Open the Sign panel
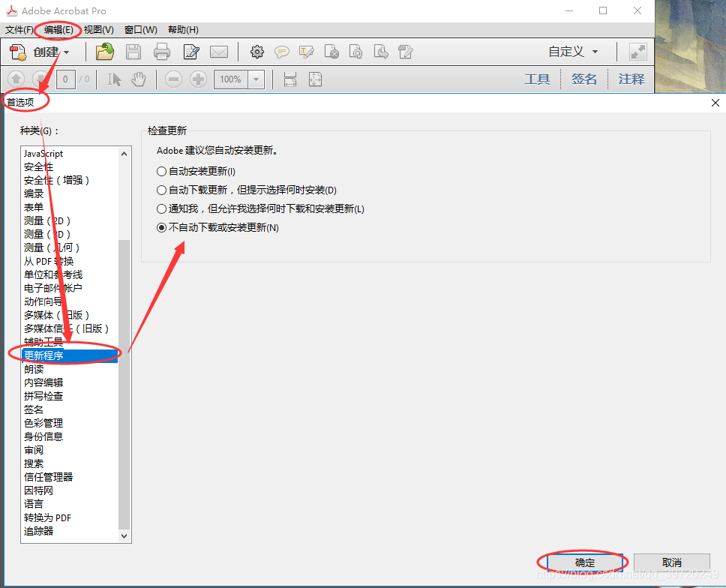 [583, 79]
